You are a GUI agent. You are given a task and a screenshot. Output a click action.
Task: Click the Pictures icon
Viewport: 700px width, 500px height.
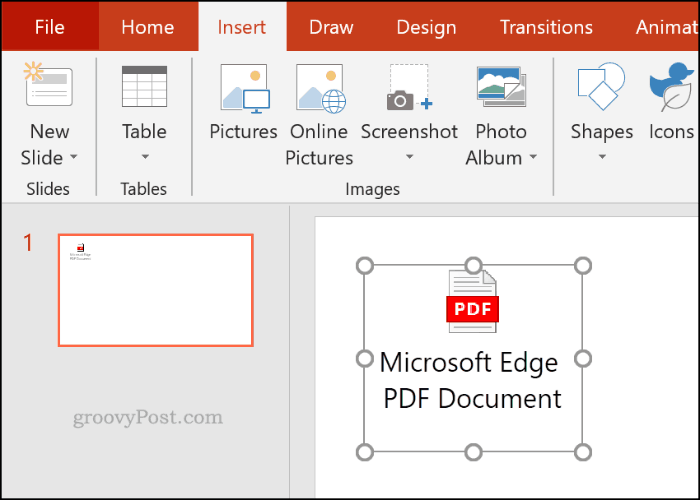click(243, 88)
